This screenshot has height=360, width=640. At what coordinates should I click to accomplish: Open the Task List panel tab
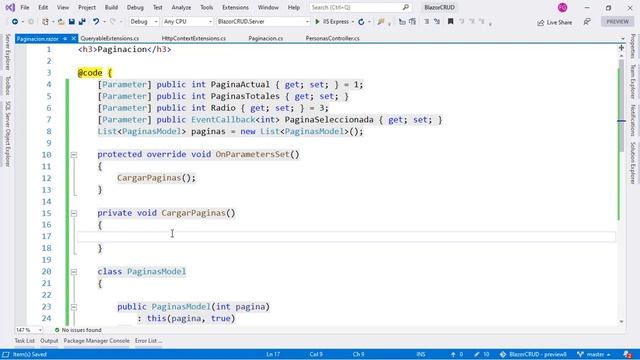[24, 341]
